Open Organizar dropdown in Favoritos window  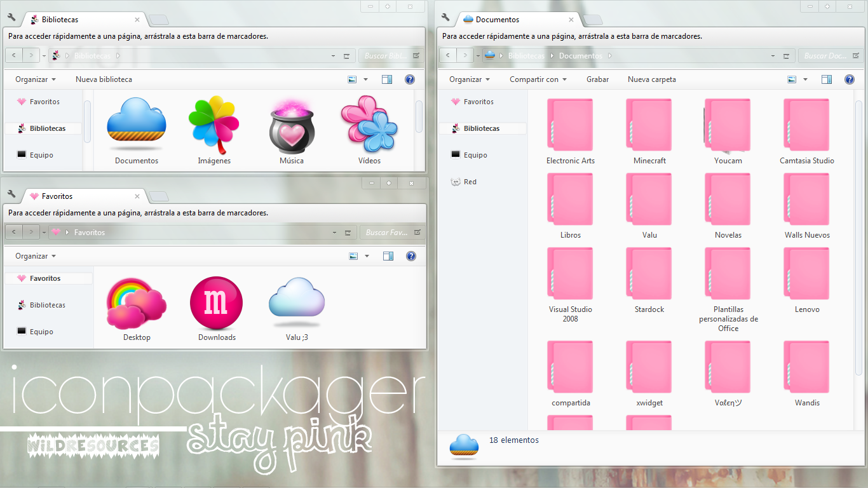tap(36, 256)
